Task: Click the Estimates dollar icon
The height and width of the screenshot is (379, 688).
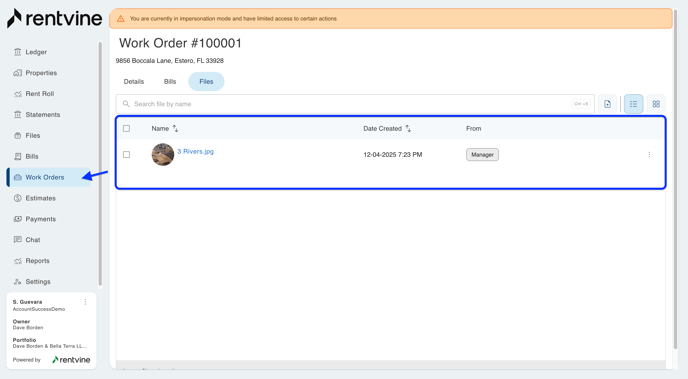Action: pyautogui.click(x=18, y=198)
